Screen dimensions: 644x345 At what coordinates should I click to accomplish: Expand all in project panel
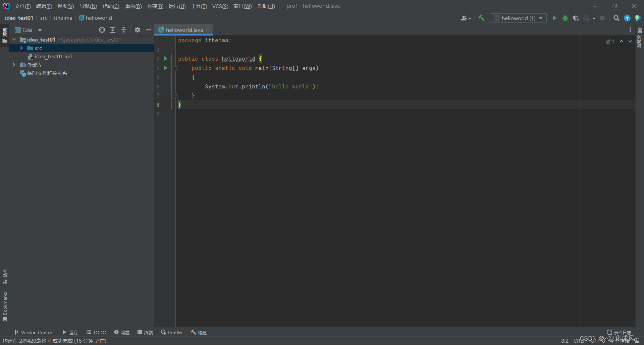113,30
